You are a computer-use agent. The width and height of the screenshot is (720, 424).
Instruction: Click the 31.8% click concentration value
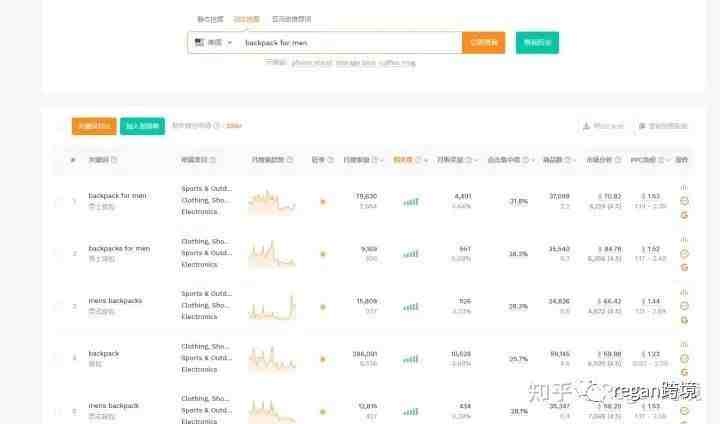[x=518, y=201]
